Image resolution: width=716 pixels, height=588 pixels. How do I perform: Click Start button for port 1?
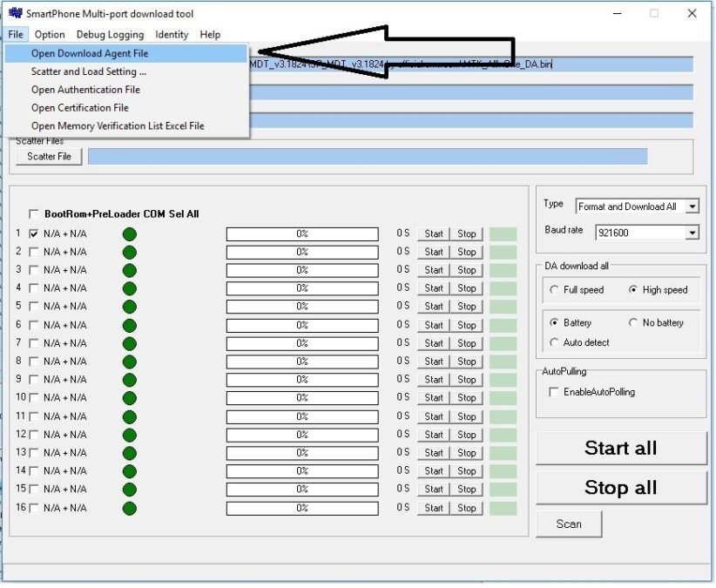434,234
